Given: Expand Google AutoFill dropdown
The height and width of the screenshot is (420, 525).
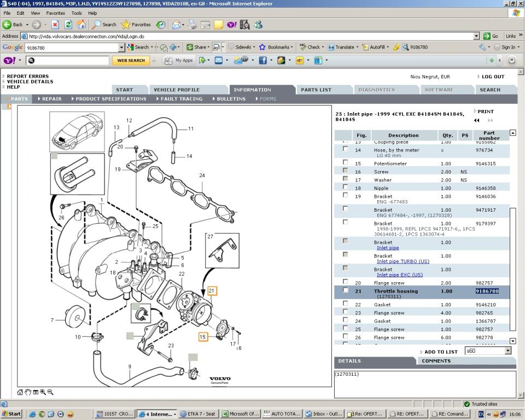Looking at the screenshot, I should click(388, 47).
